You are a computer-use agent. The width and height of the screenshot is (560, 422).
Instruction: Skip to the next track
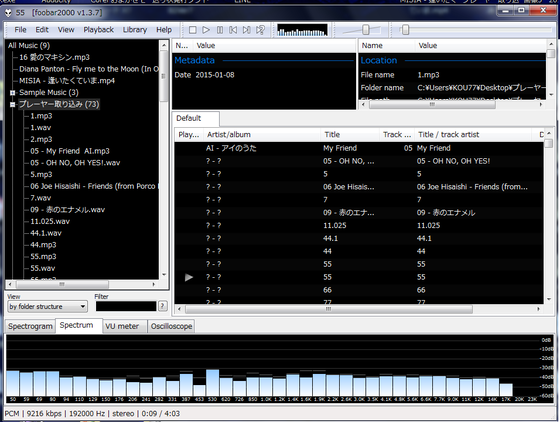coord(246,30)
